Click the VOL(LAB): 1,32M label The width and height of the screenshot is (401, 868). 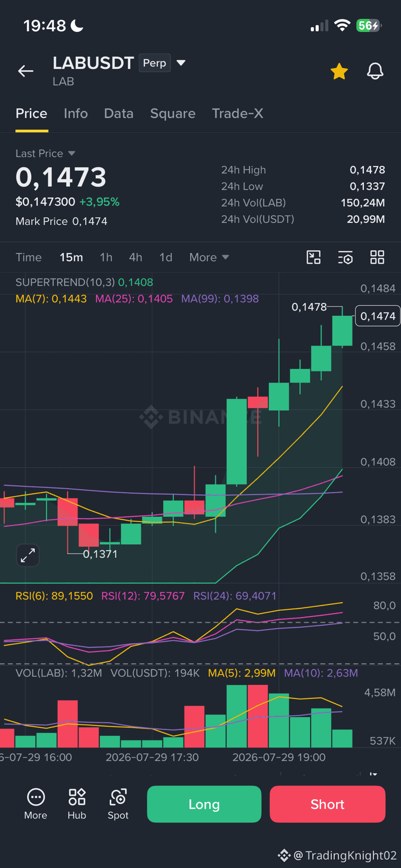click(x=59, y=673)
